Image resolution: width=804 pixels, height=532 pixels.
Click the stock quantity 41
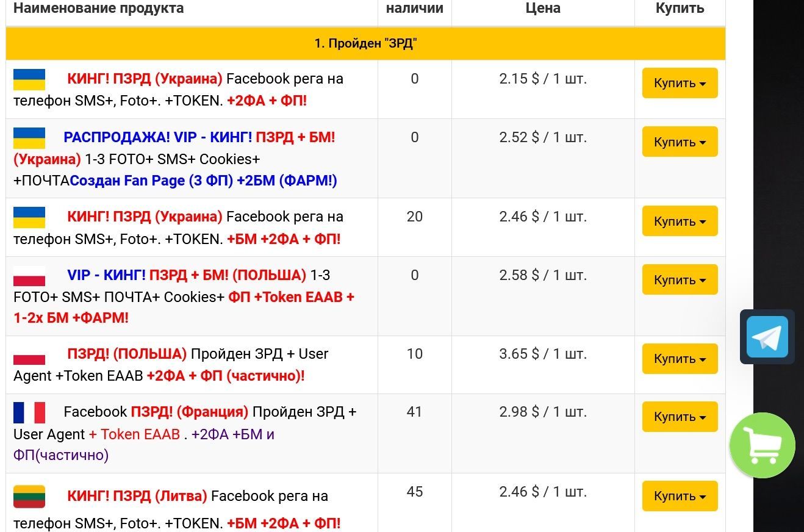(x=415, y=412)
